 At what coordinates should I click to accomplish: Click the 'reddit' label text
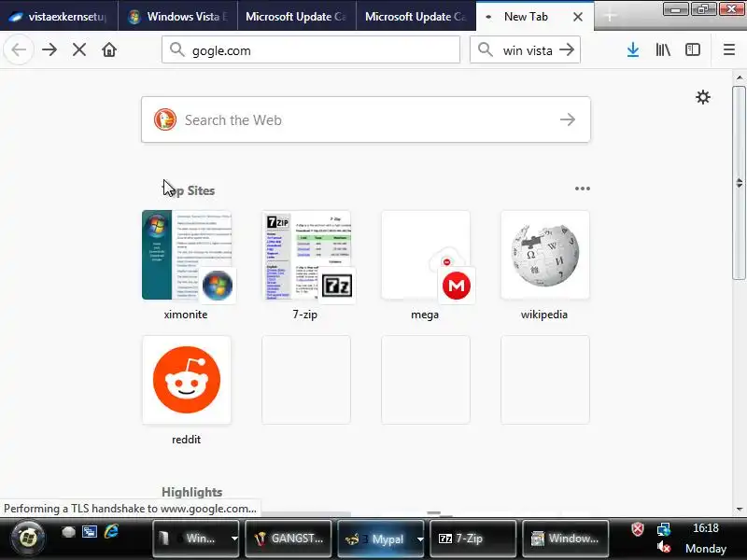[186, 439]
